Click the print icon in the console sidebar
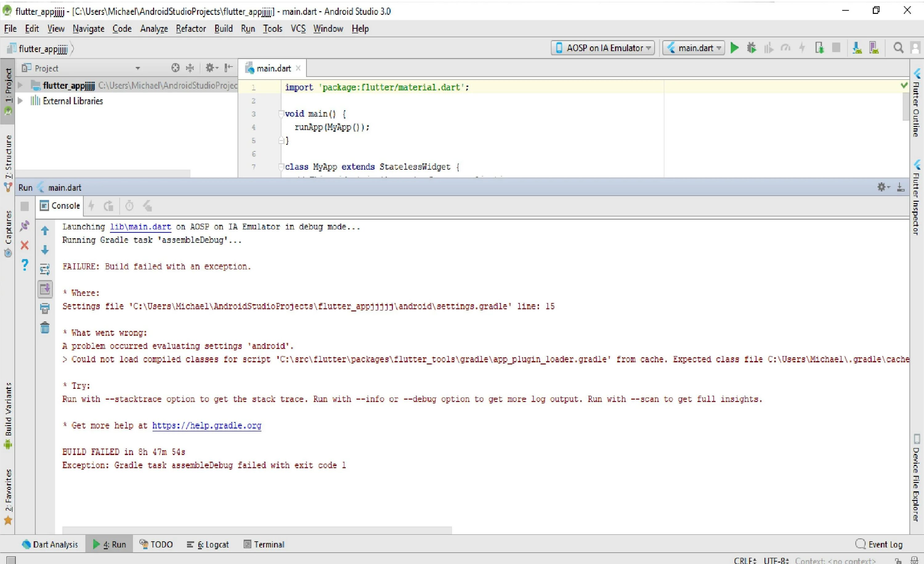Screen dimensions: 924x564 [x=45, y=308]
